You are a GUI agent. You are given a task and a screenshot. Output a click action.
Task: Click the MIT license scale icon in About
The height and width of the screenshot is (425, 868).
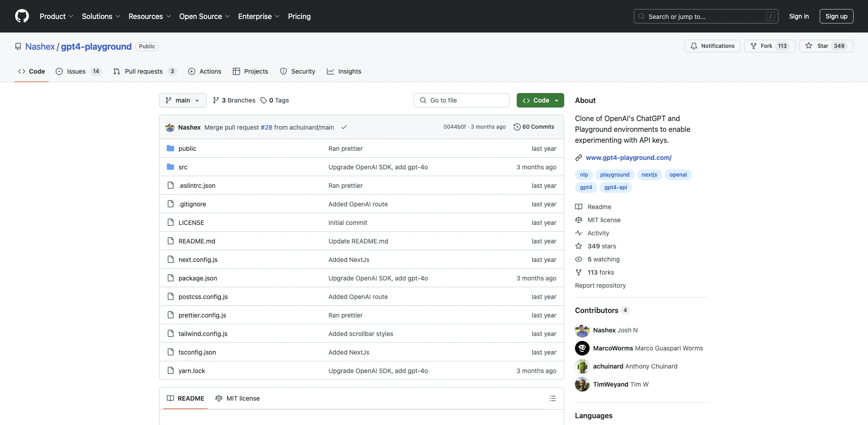coord(579,220)
